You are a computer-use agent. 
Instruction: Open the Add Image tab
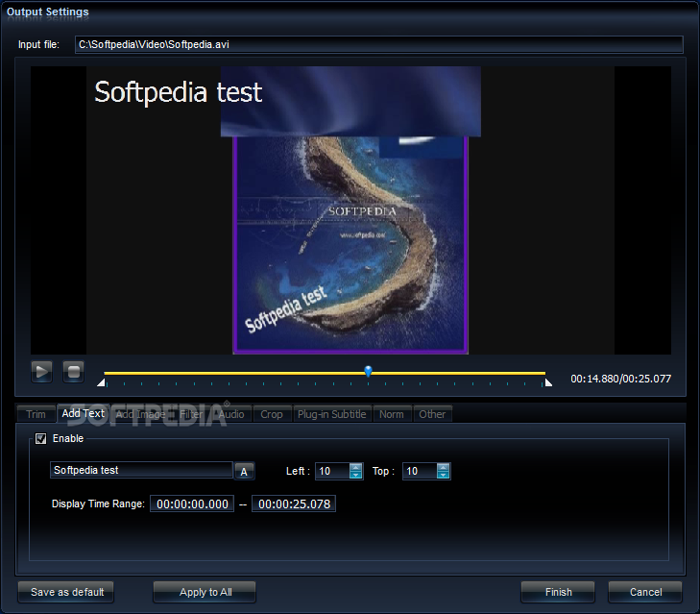(140, 414)
